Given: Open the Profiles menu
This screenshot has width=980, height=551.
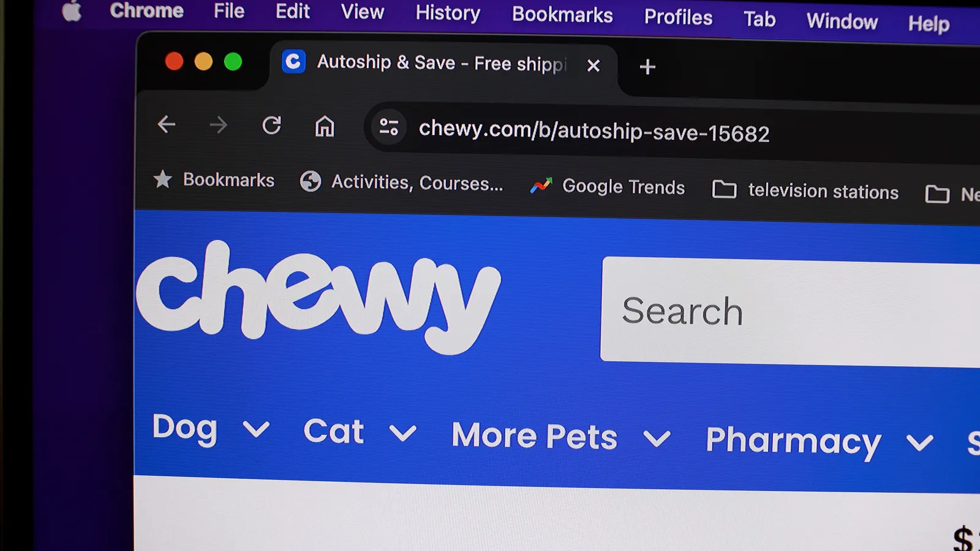Looking at the screenshot, I should click(678, 17).
